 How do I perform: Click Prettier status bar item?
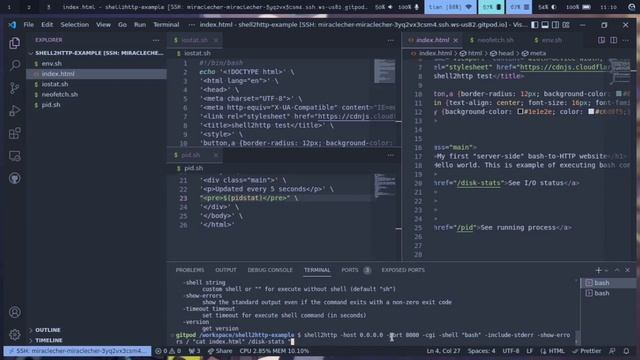point(587,351)
